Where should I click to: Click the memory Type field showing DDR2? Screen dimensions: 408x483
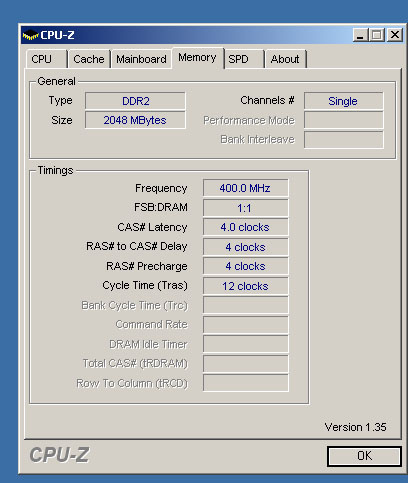(x=135, y=101)
